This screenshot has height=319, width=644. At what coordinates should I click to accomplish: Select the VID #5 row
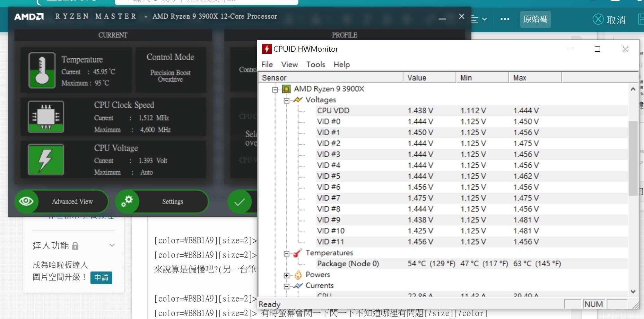[472, 176]
